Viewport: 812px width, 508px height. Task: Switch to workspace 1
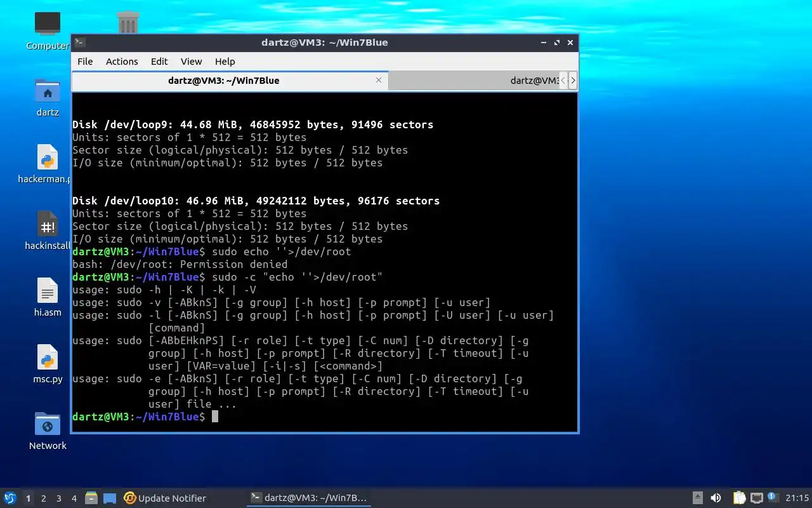(28, 498)
